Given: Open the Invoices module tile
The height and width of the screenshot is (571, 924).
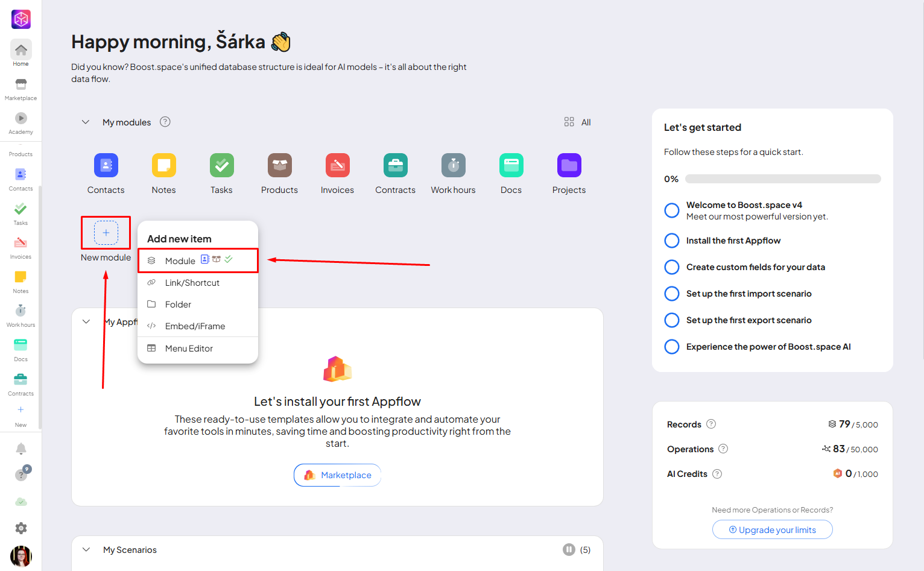Looking at the screenshot, I should click(x=337, y=165).
